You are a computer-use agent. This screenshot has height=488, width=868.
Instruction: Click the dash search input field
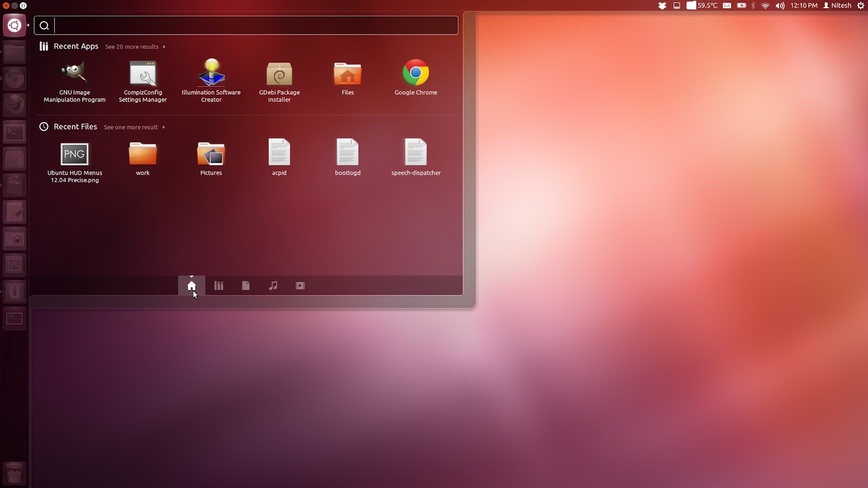click(246, 25)
